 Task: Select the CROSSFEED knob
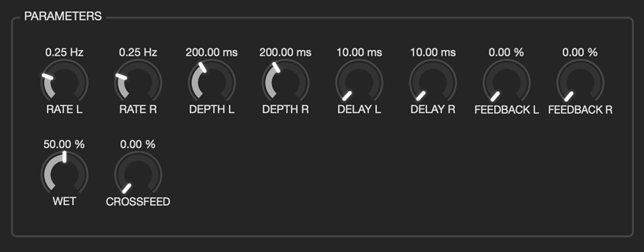[138, 174]
